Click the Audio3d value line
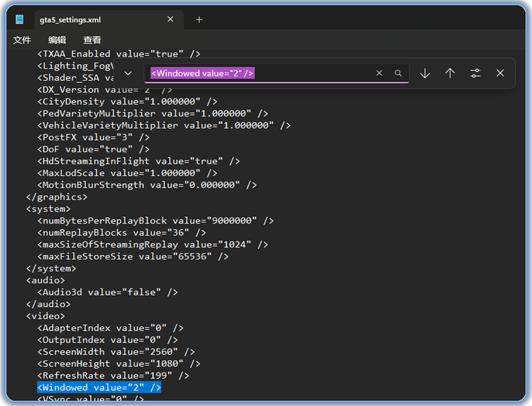 click(107, 292)
